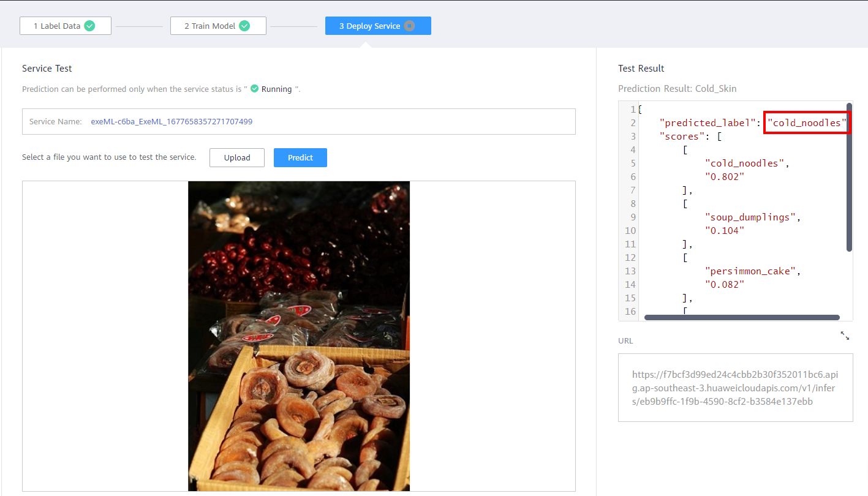
Task: Go to step 1 Label Data
Action: 57,26
